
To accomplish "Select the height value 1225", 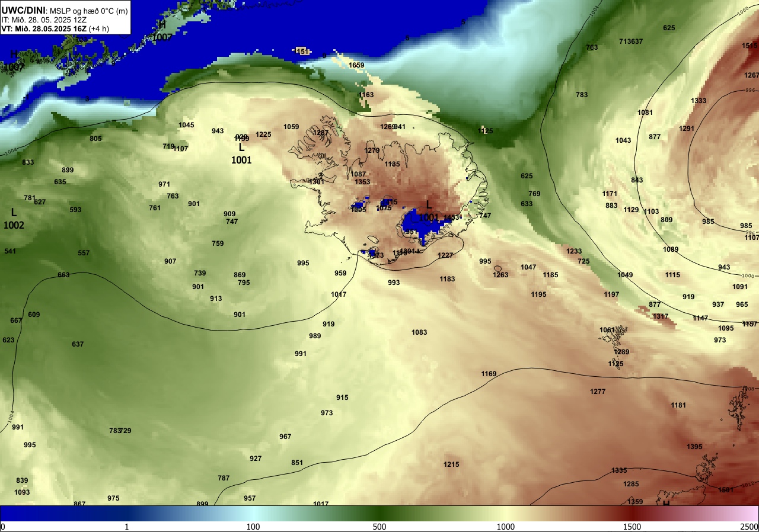I will coord(263,134).
